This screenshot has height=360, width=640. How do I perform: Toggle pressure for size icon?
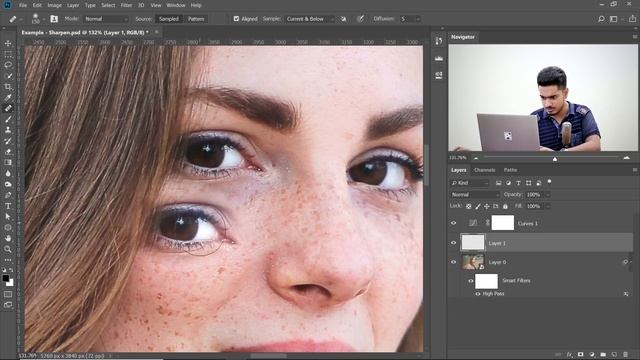360,19
